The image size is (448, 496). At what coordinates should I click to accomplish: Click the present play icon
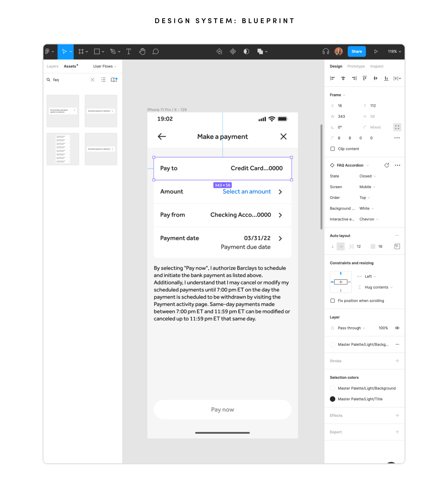point(375,51)
